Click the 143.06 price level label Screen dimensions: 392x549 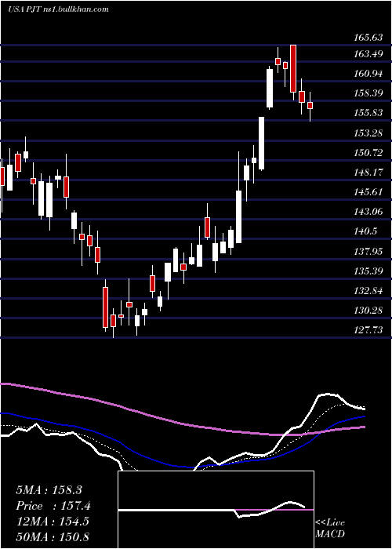(368, 212)
